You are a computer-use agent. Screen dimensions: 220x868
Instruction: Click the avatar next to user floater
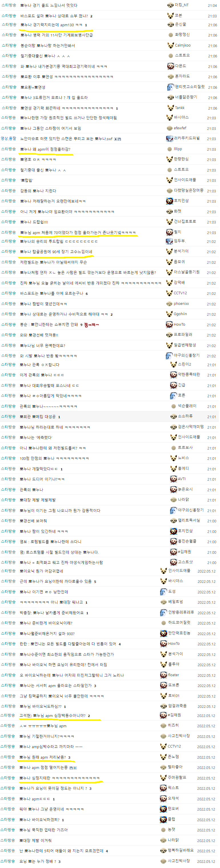click(x=164, y=675)
